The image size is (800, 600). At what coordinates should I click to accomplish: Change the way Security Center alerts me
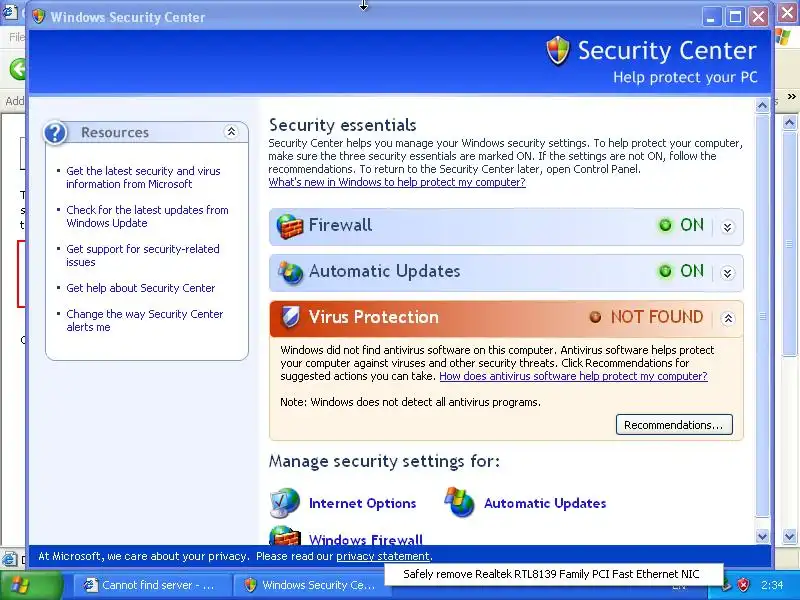click(x=145, y=320)
